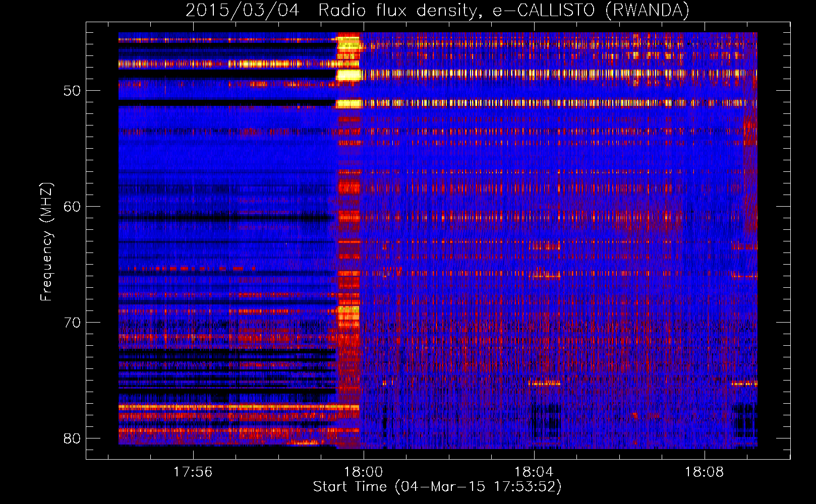This screenshot has height=504, width=816.
Task: Click the plot title "Radio flux density, e-CALLISTO (RWANDA)"
Action: click(503, 11)
